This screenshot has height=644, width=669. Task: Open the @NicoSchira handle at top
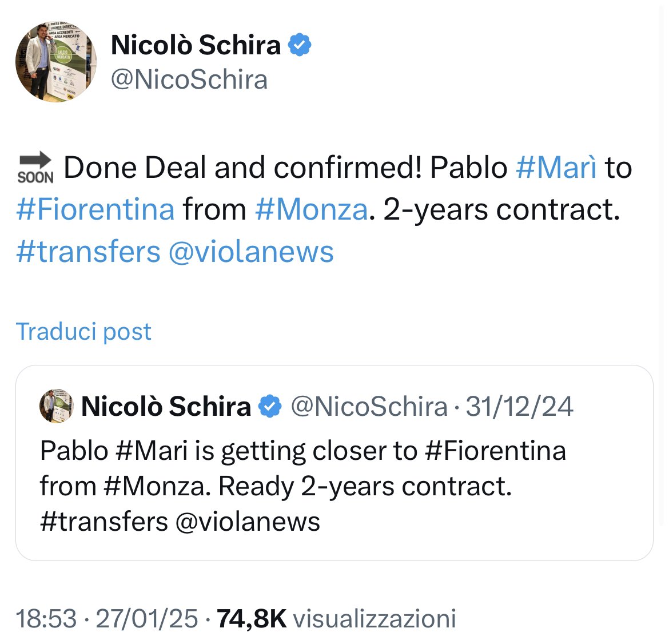click(189, 80)
